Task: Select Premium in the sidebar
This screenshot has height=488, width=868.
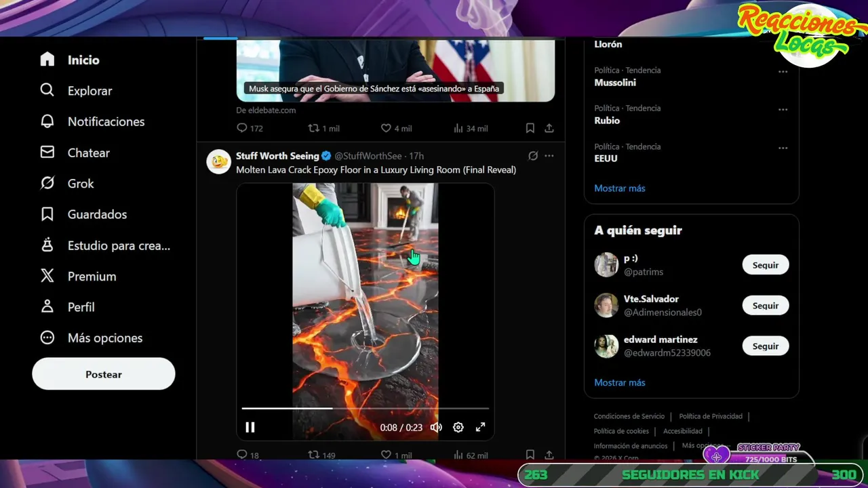Action: tap(92, 276)
